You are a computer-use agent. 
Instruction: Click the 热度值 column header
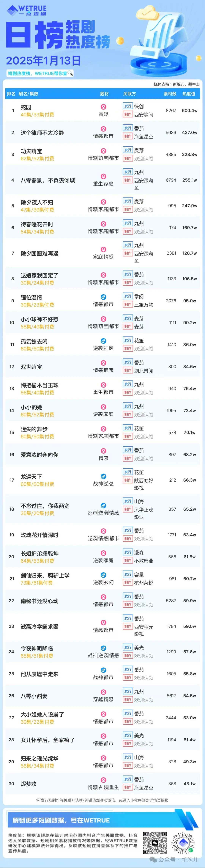click(189, 94)
